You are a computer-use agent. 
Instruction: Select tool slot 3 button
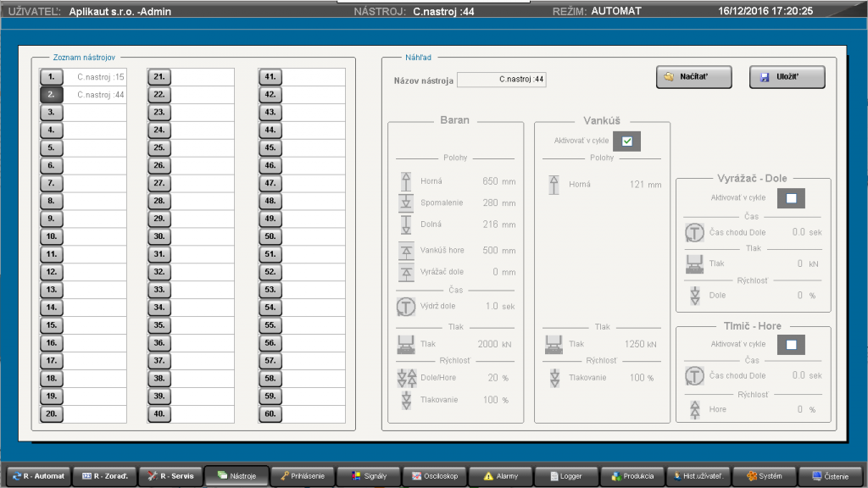click(x=51, y=113)
